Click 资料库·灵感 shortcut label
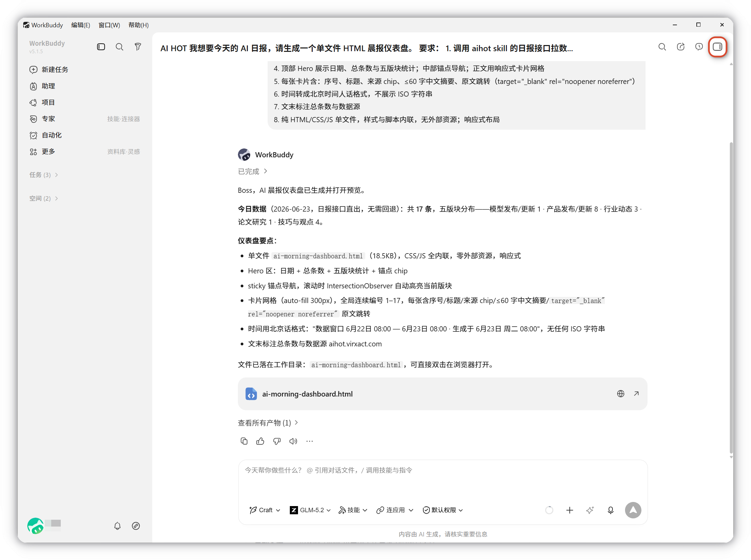The height and width of the screenshot is (560, 751). [x=124, y=152]
